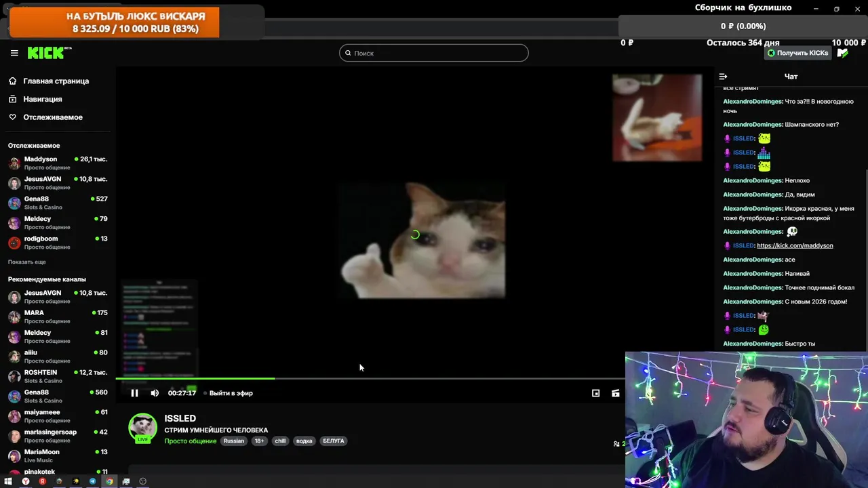This screenshot has height=488, width=868.
Task: Open rodigboom followed channel
Action: point(58,242)
